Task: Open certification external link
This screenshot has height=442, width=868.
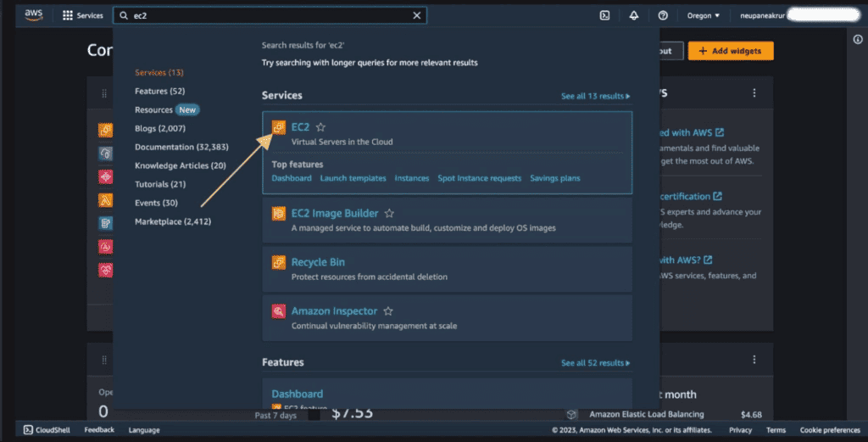Action: tap(691, 196)
